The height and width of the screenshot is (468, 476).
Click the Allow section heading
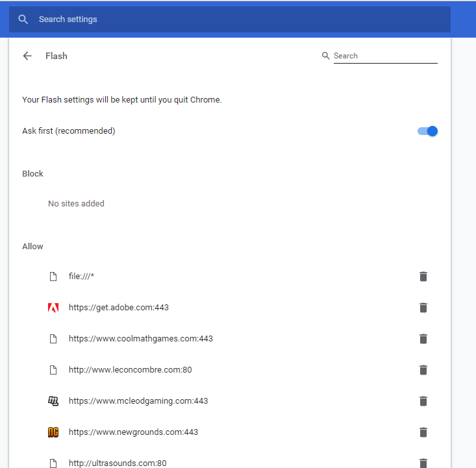coord(32,247)
